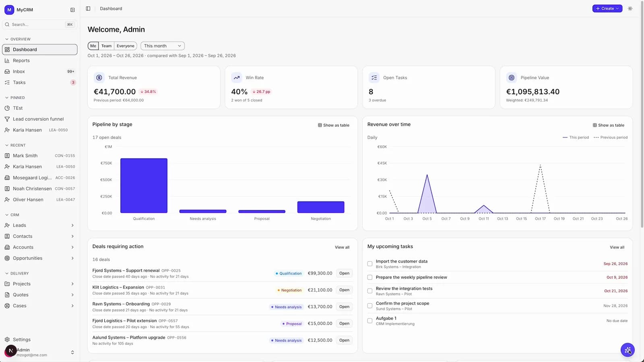The height and width of the screenshot is (362, 644).
Task: Check off Prepare the weekly pipeline review
Action: coord(370,278)
